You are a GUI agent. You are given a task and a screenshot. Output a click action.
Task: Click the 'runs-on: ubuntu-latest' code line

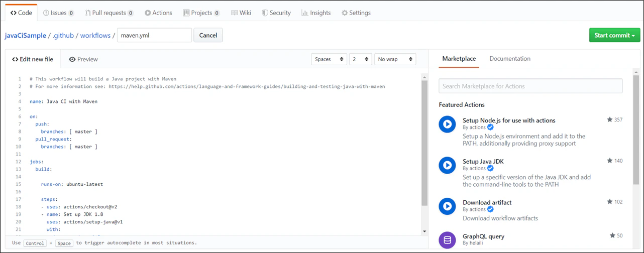point(72,184)
